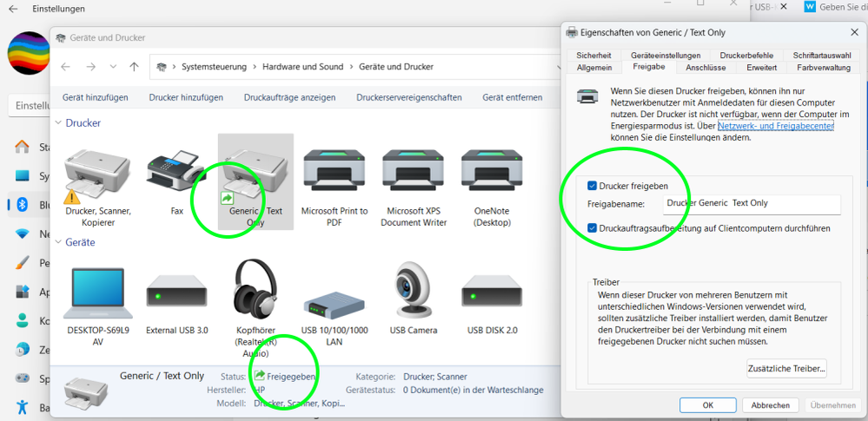Toggle Druckauftragsaufbereitung auf Clientcomputern checkbox

point(592,228)
